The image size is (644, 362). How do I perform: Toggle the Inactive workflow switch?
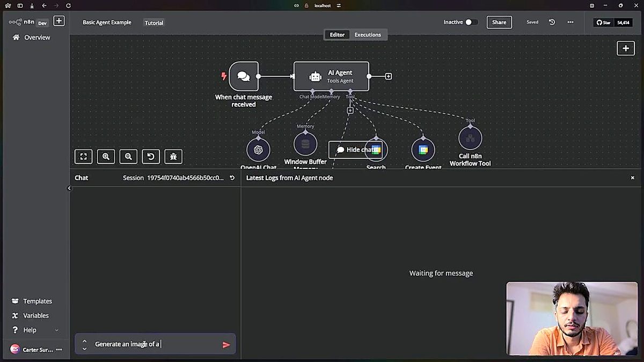(x=471, y=22)
